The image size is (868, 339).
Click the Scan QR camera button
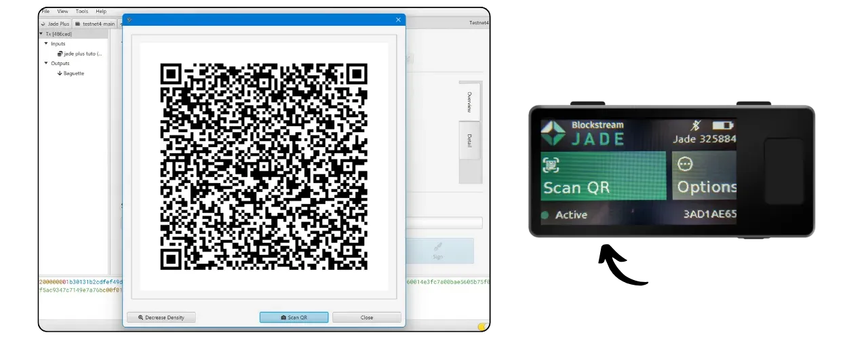pyautogui.click(x=294, y=317)
